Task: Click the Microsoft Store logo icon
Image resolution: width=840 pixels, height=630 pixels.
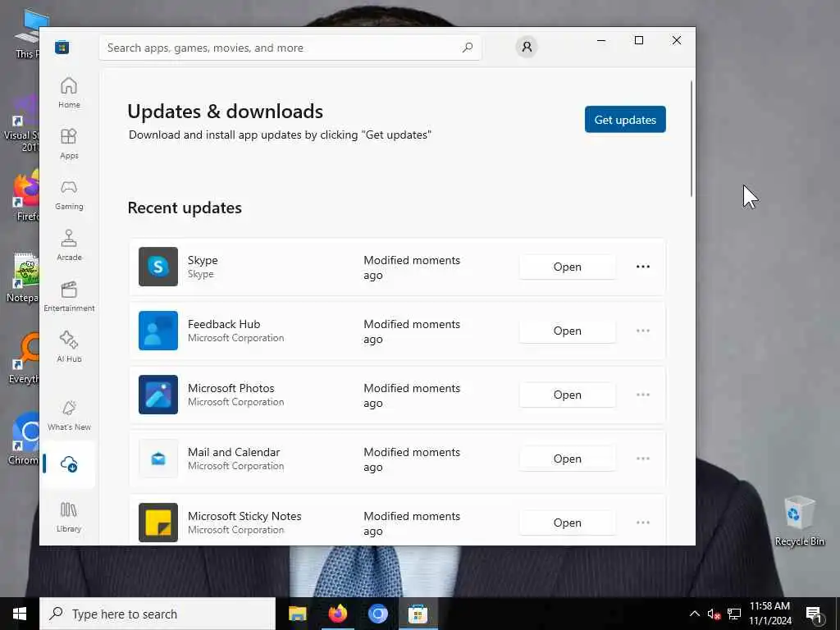Action: (62, 47)
